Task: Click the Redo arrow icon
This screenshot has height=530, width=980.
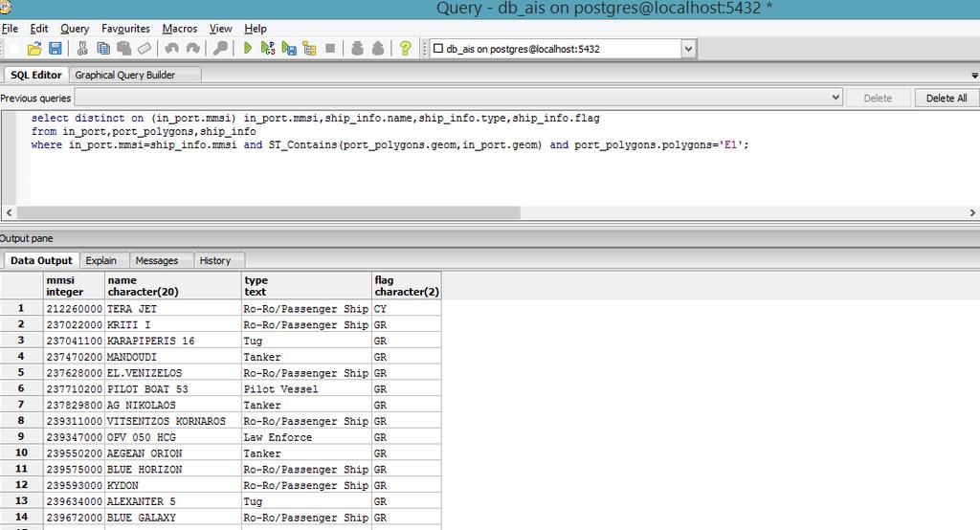Action: [x=193, y=48]
